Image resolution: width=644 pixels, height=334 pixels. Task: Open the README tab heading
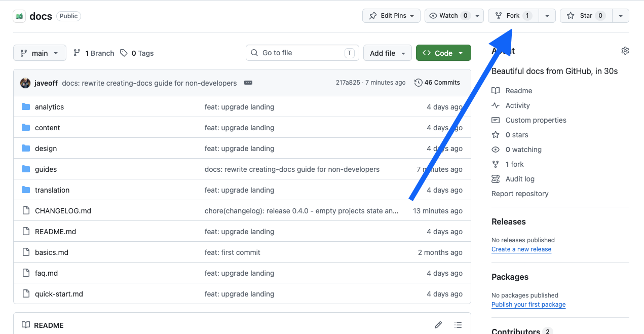(43, 325)
